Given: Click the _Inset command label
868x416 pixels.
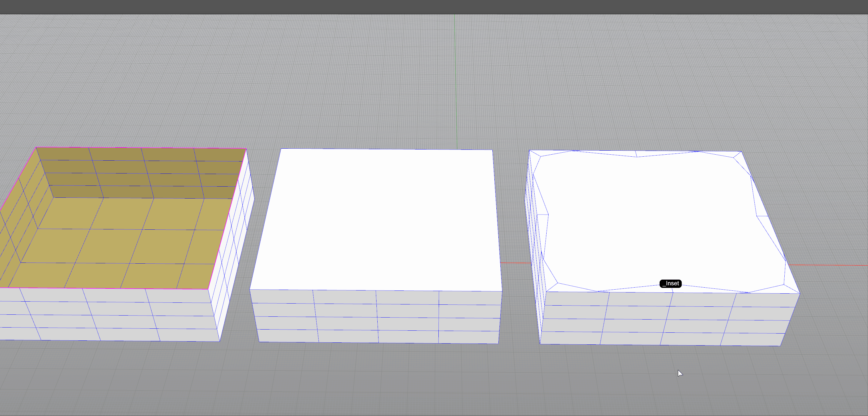Looking at the screenshot, I should click(670, 284).
